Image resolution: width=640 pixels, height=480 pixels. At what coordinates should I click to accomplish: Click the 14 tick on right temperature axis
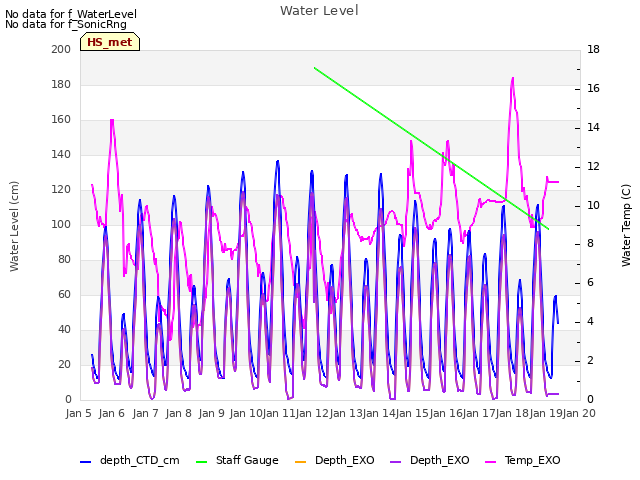tap(593, 127)
